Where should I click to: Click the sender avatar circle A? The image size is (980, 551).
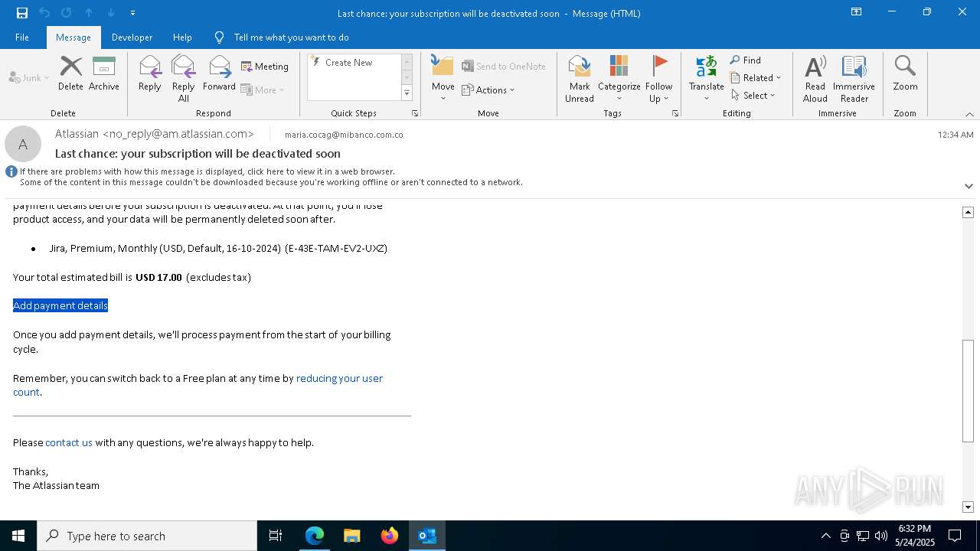pyautogui.click(x=23, y=144)
